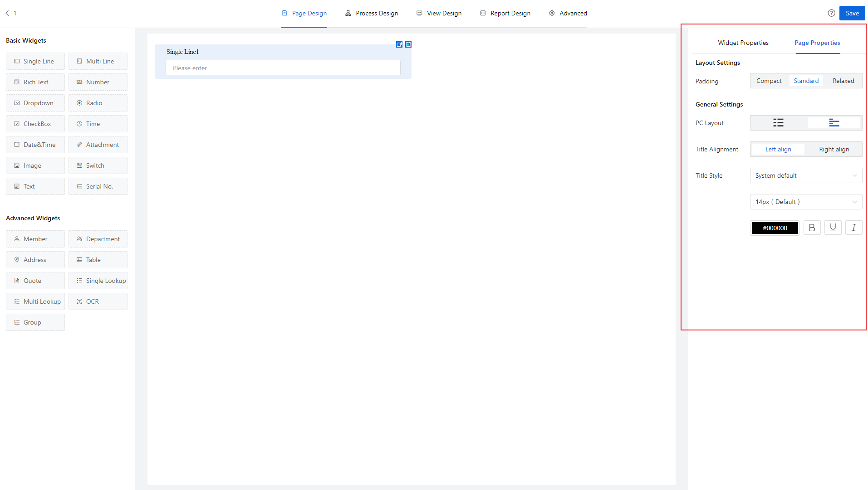Apply underline to the title style
The height and width of the screenshot is (490, 868).
coord(833,228)
